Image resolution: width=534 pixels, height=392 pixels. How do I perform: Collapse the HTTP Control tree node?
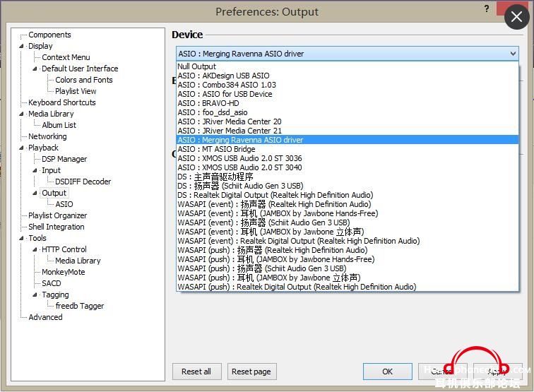(35, 249)
